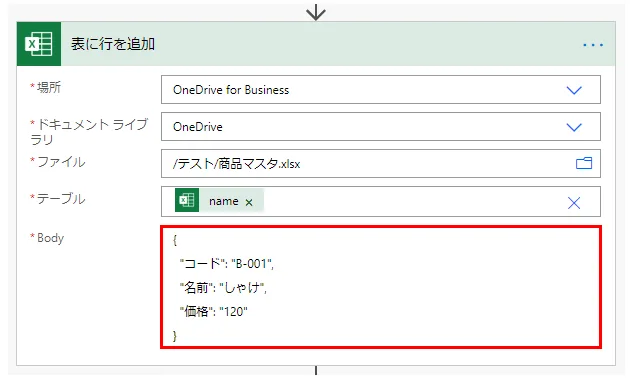Screen dimensions: 638x379
Task: Click the "名前": "しゃけ" line in Body
Action: click(x=223, y=288)
